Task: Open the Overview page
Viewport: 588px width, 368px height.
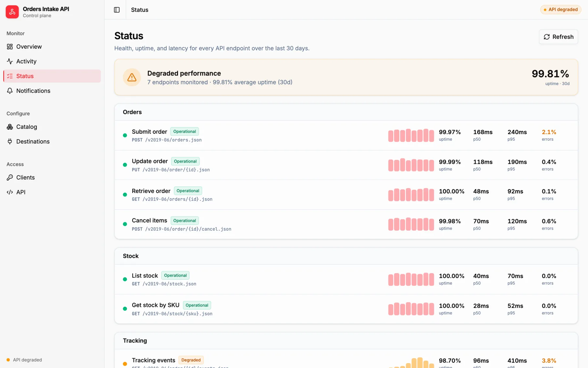Action: click(52, 46)
